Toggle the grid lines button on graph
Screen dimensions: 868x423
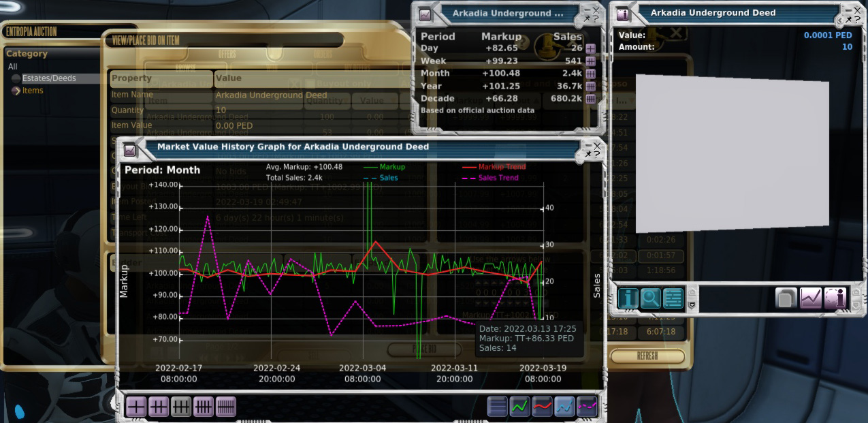[x=498, y=407]
